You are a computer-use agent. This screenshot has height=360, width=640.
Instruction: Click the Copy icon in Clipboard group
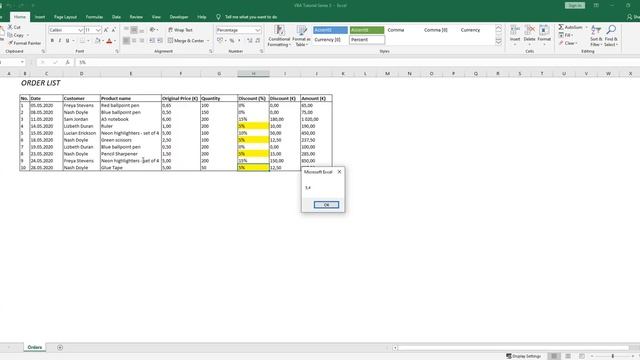[x=10, y=35]
